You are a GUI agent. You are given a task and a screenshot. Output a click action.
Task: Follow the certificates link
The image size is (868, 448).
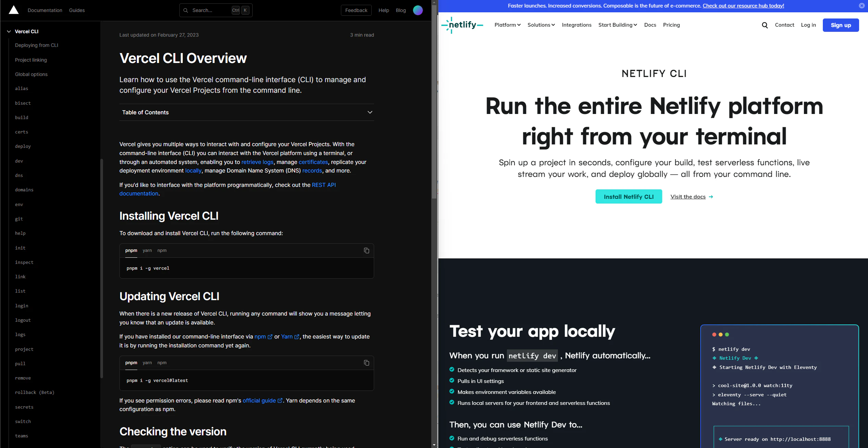coord(313,162)
